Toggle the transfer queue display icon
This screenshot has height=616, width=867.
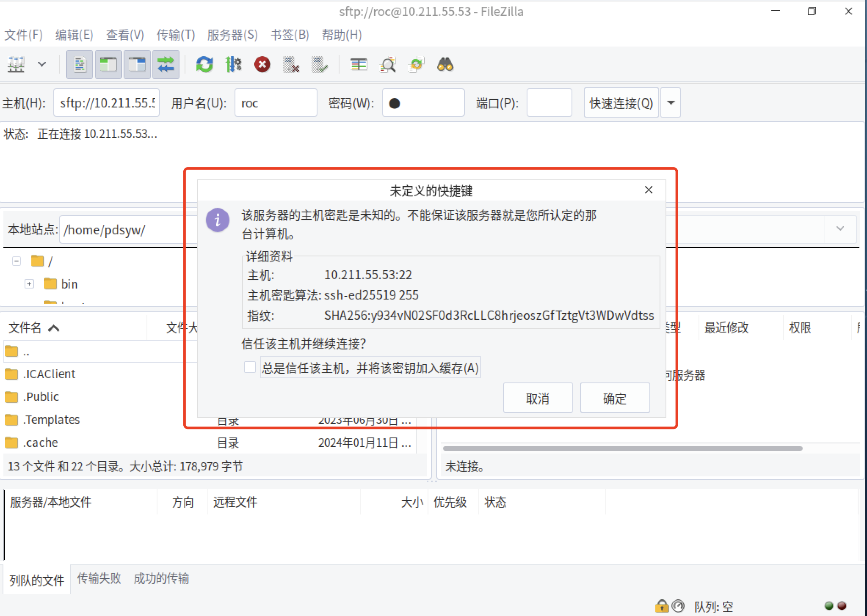(166, 65)
